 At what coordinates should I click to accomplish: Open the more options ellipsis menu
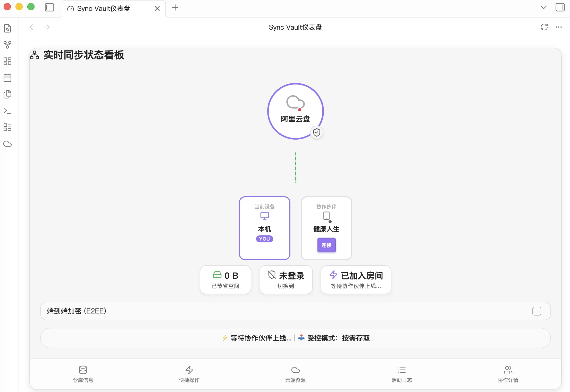pos(559,27)
